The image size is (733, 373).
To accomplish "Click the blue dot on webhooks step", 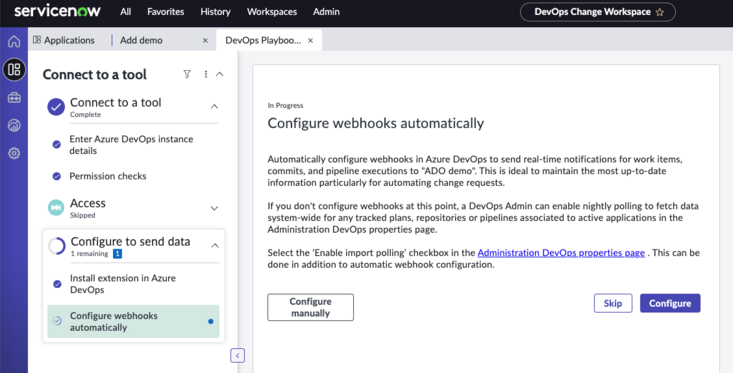I will [211, 321].
